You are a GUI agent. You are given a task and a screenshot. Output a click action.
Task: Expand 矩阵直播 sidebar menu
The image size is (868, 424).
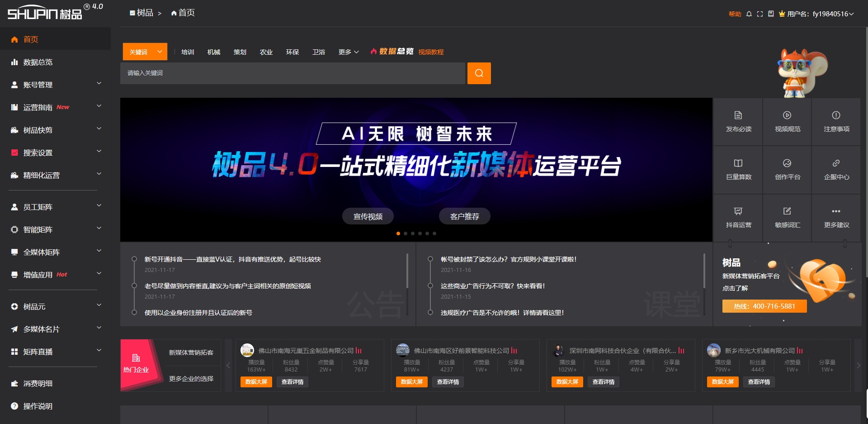coord(99,351)
